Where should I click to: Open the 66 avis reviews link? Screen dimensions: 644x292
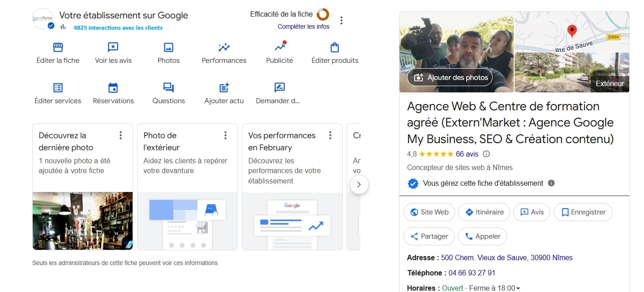point(467,154)
